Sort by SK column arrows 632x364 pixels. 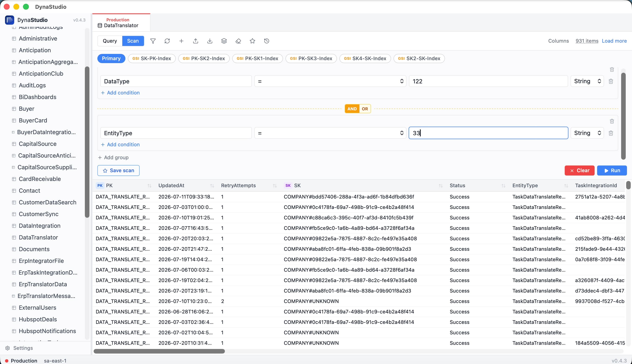click(x=441, y=186)
